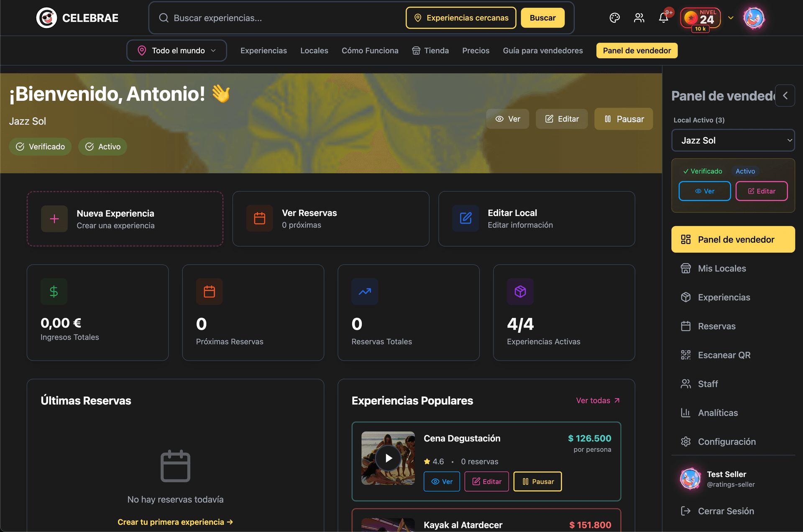Open Staff in sidebar

coord(733,384)
